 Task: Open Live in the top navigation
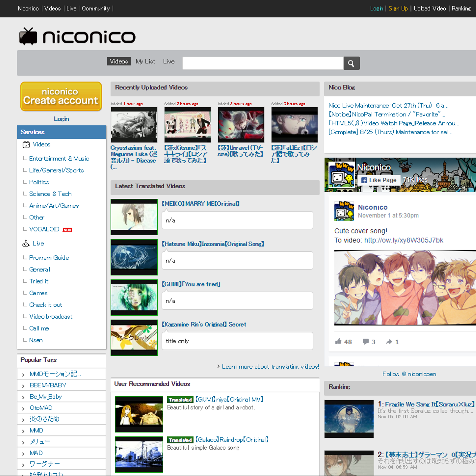pos(71,8)
